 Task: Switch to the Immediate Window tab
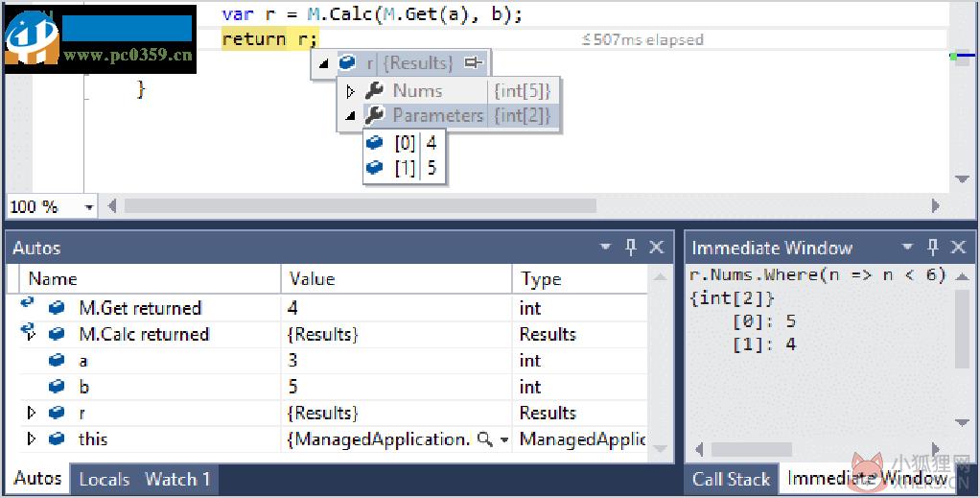click(868, 479)
